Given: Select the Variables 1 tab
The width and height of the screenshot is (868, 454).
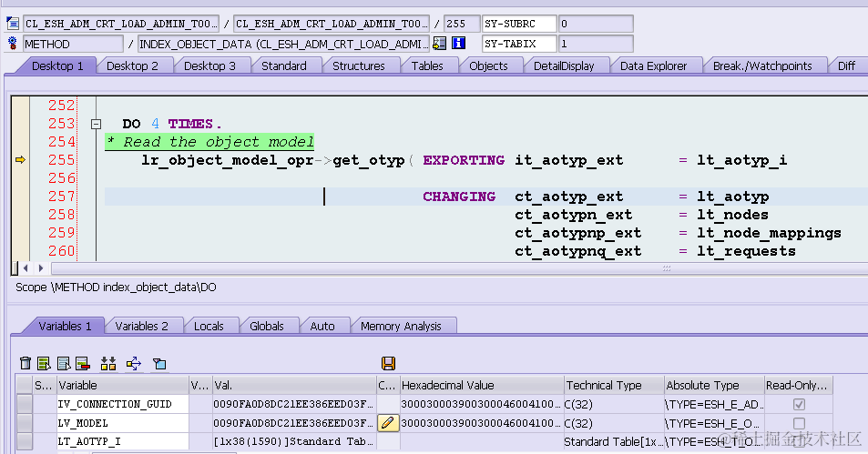Looking at the screenshot, I should tap(65, 327).
